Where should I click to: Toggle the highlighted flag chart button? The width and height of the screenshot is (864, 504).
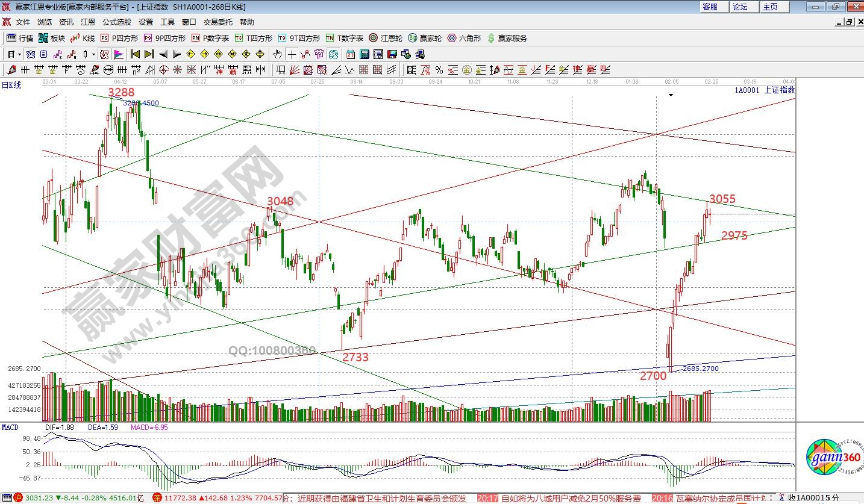118,54
